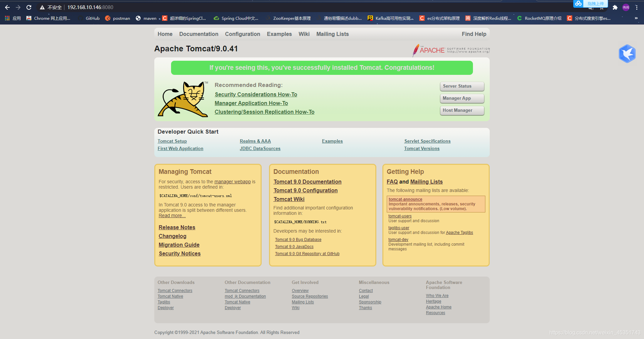Open the Apps grid icon in bookmarks bar
The width and height of the screenshot is (644, 339).
pyautogui.click(x=7, y=18)
